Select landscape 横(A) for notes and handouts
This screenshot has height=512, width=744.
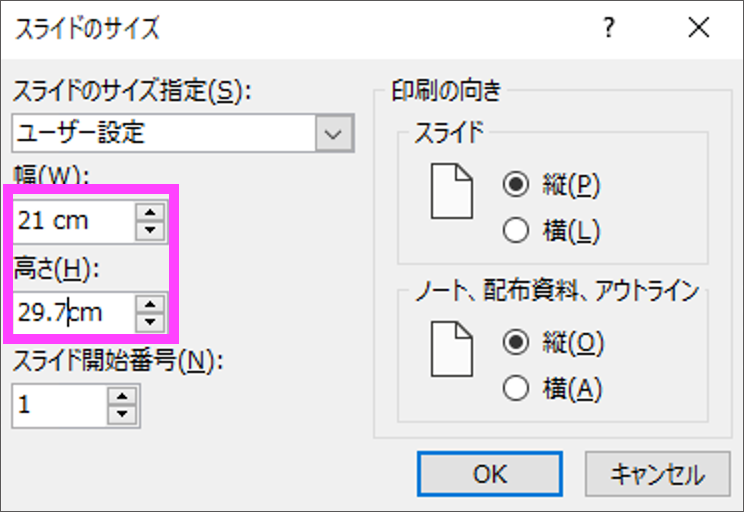pos(517,388)
